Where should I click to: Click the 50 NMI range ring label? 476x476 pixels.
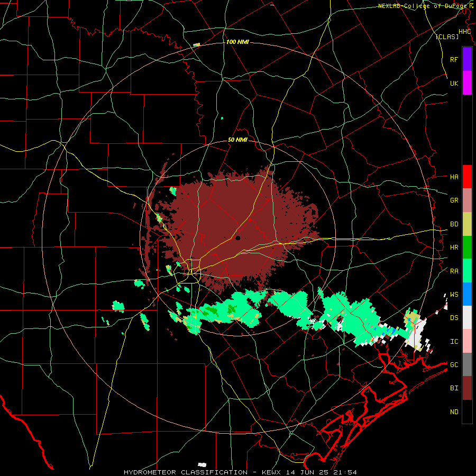237,140
